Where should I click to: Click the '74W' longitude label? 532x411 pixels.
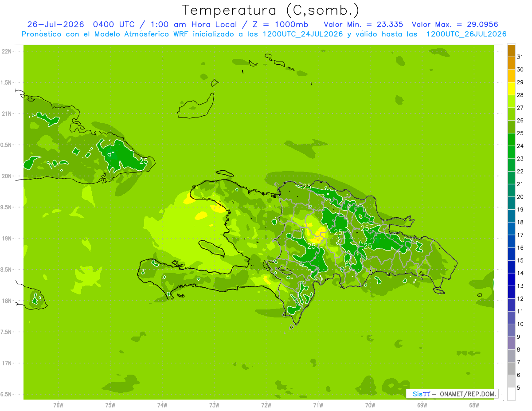[x=162, y=405]
